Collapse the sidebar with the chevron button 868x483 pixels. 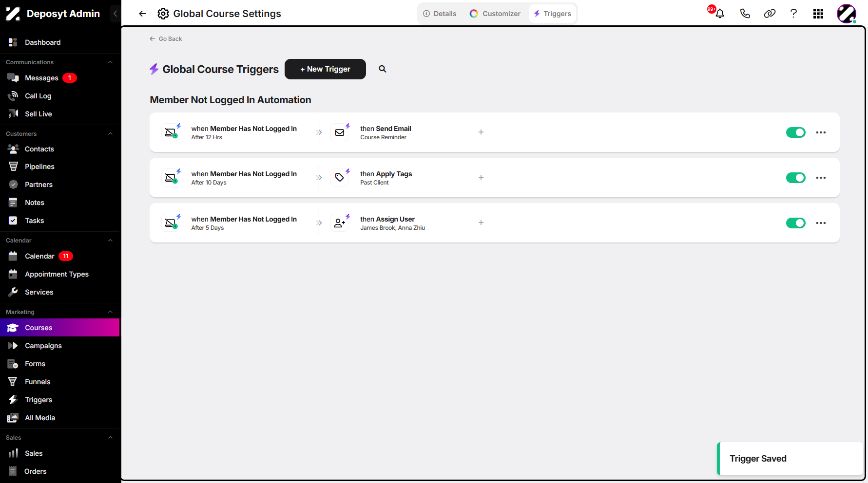coord(115,14)
